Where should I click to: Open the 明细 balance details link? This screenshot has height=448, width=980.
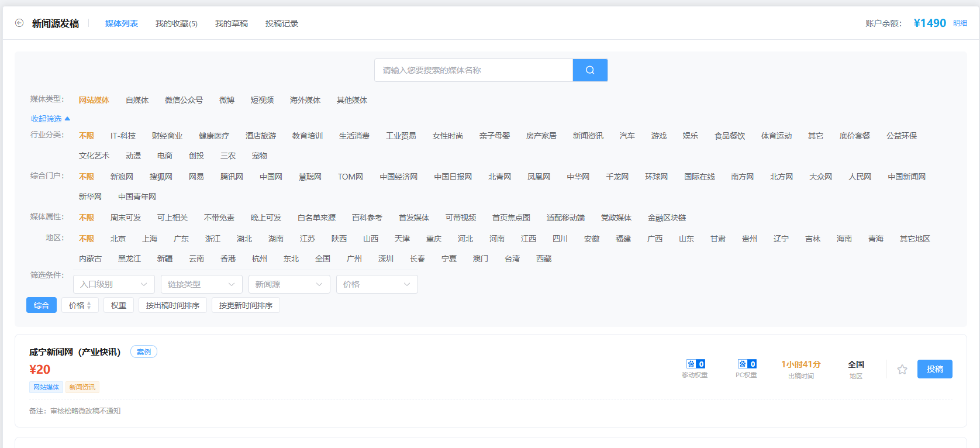click(960, 23)
